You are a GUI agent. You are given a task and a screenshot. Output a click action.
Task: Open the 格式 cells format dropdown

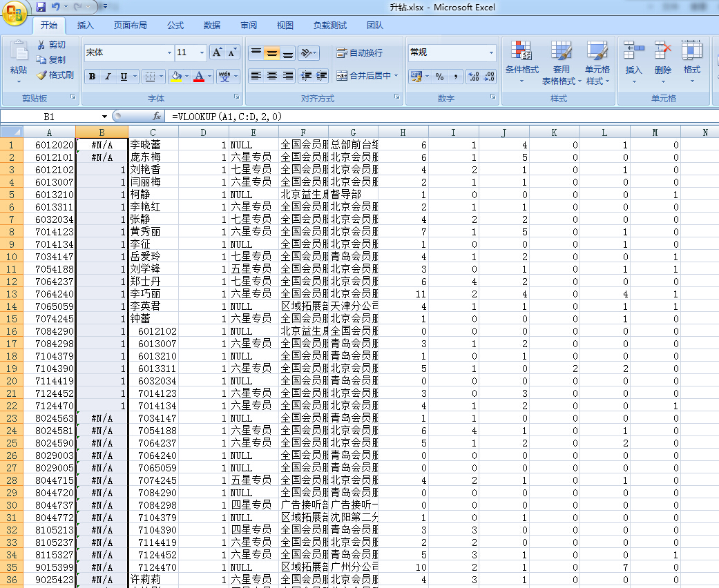click(x=691, y=63)
